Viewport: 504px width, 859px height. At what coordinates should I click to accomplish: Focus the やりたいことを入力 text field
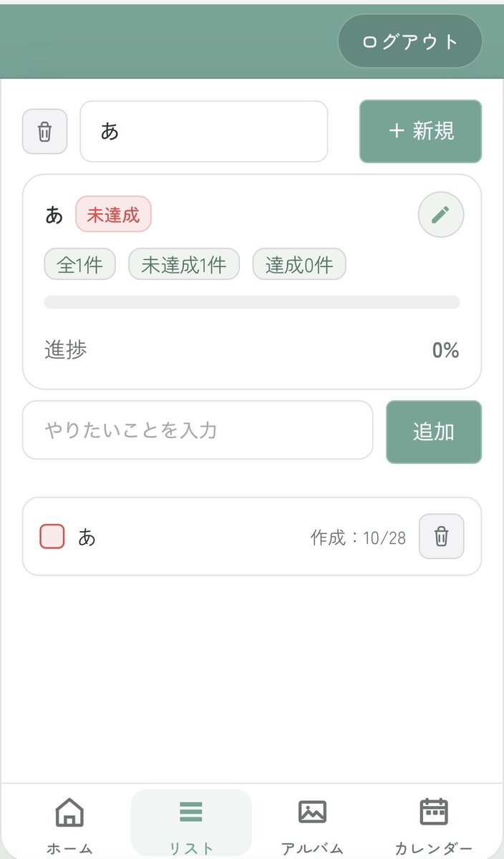[x=198, y=430]
